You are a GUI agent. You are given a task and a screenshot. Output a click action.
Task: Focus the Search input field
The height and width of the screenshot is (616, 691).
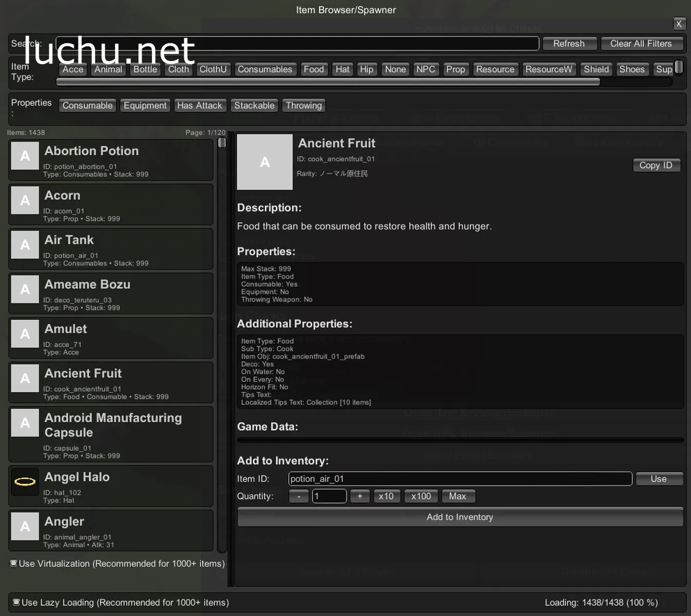tap(297, 44)
